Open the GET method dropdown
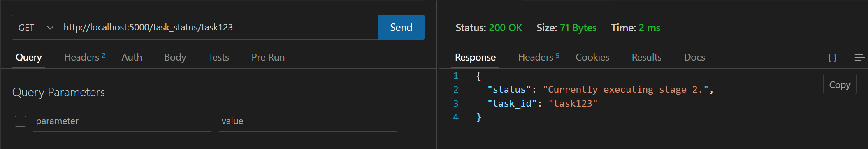 (x=36, y=28)
